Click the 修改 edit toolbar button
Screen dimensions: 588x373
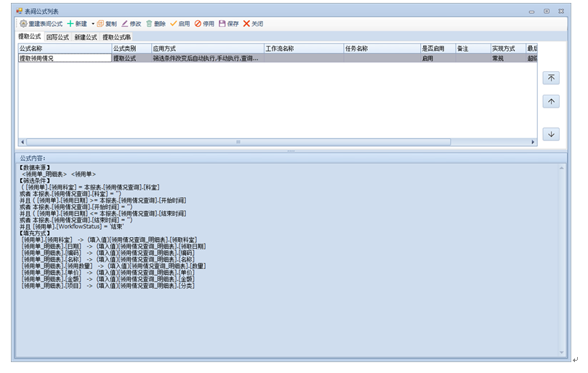[131, 24]
